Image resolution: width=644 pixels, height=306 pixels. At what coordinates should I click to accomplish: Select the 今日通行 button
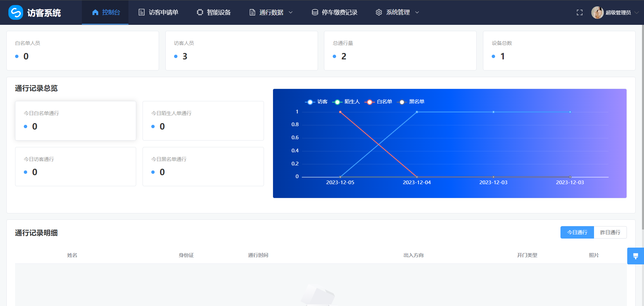click(577, 232)
